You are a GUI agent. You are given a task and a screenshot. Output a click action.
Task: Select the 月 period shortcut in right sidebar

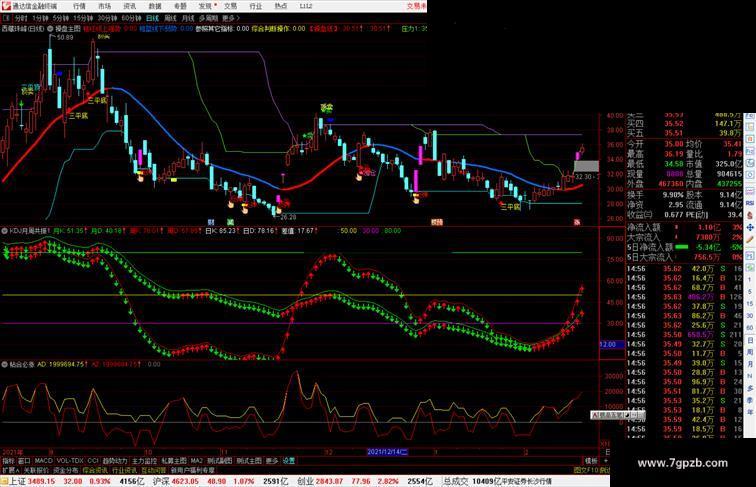[x=750, y=365]
